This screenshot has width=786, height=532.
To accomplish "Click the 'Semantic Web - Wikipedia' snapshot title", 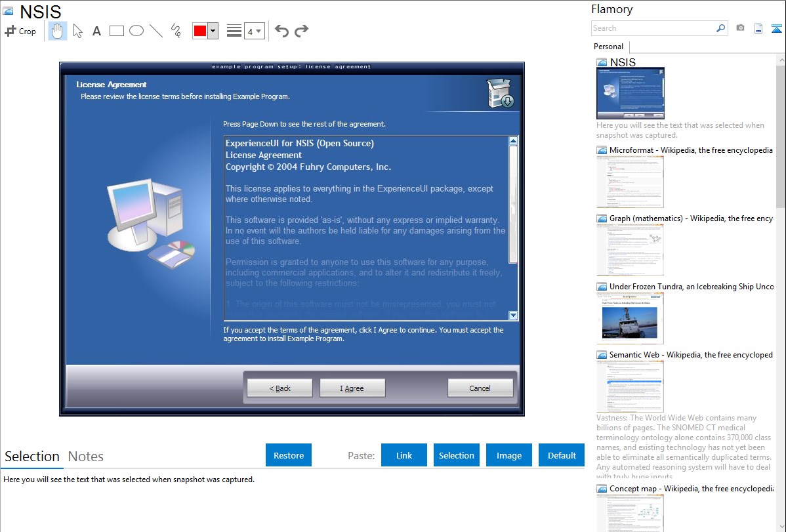I will point(691,355).
